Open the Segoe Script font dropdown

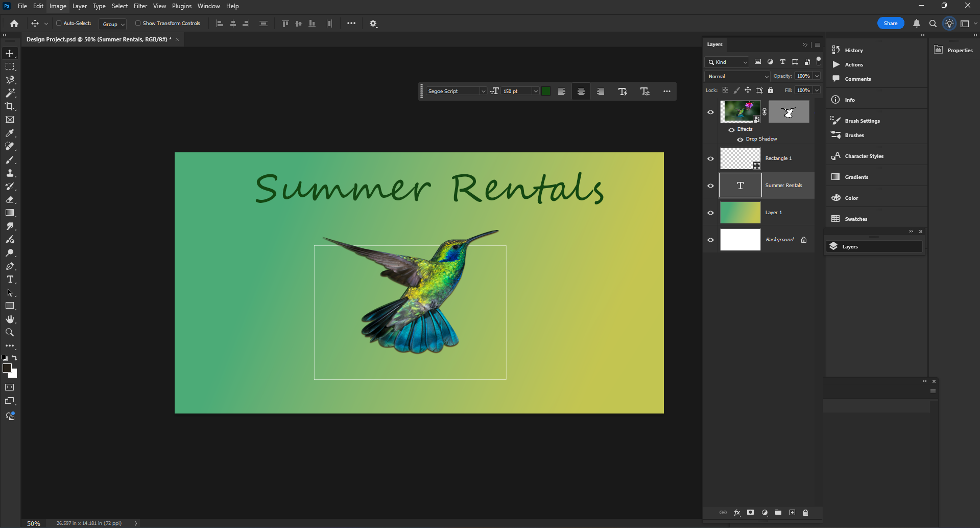456,91
